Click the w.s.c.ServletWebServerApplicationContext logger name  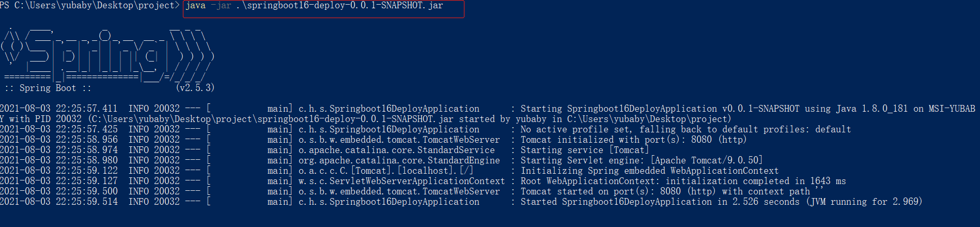(x=401, y=181)
